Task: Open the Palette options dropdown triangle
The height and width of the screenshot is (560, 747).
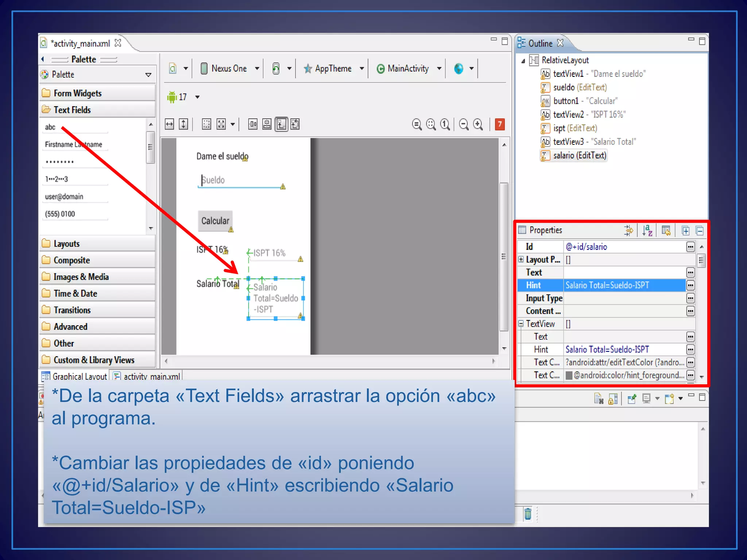Action: [x=148, y=75]
